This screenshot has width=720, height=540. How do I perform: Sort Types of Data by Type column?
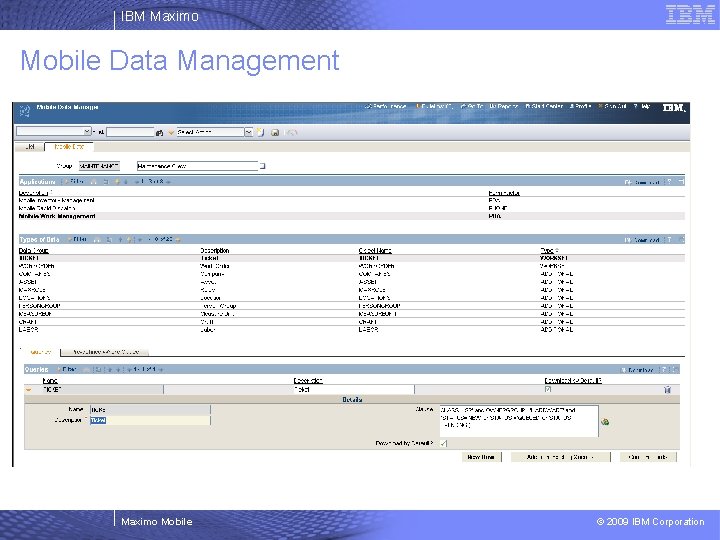coord(547,250)
